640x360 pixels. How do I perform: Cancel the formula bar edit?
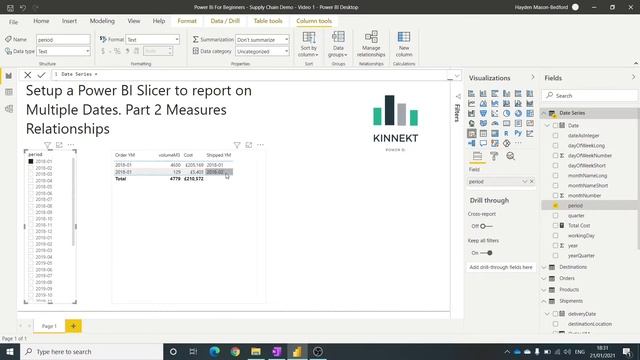click(x=28, y=75)
